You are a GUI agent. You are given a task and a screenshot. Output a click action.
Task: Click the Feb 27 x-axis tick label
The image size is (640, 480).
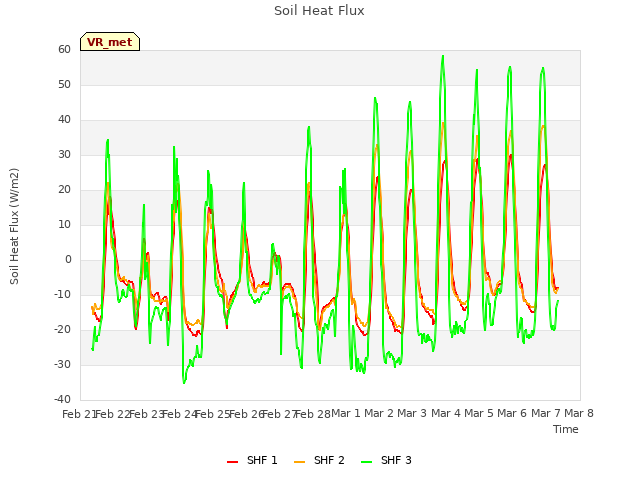[x=279, y=414]
